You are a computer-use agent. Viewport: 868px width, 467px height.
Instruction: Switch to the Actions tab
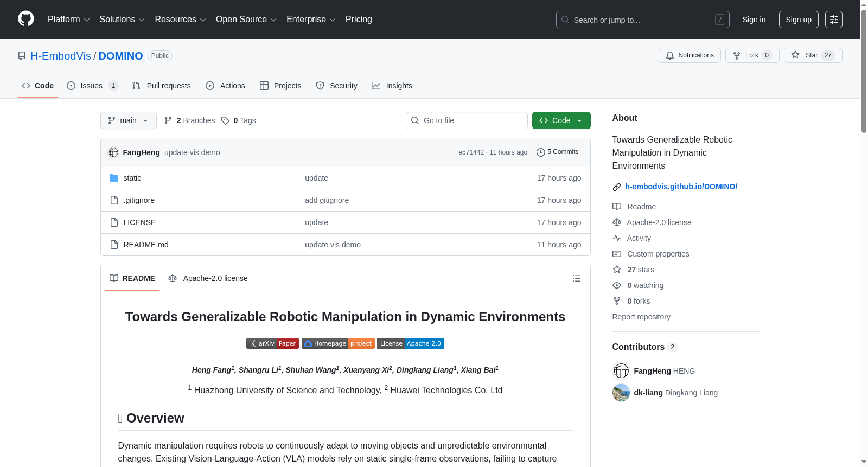226,86
